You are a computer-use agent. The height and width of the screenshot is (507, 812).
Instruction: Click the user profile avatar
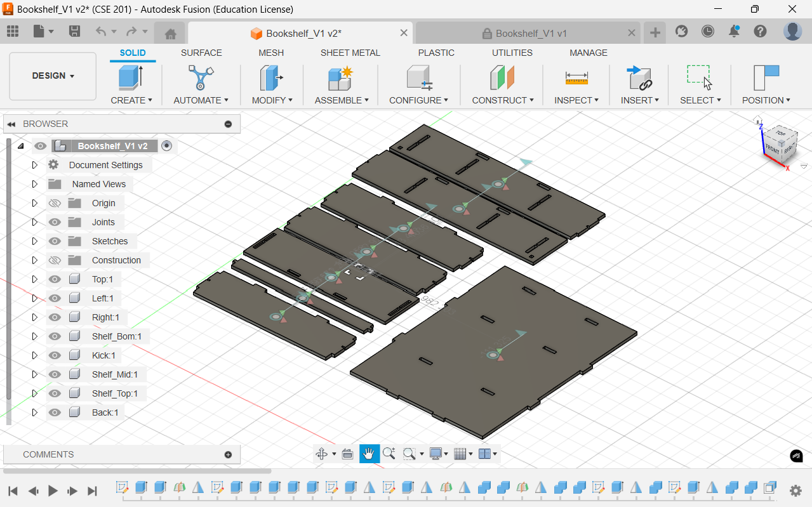tap(792, 31)
